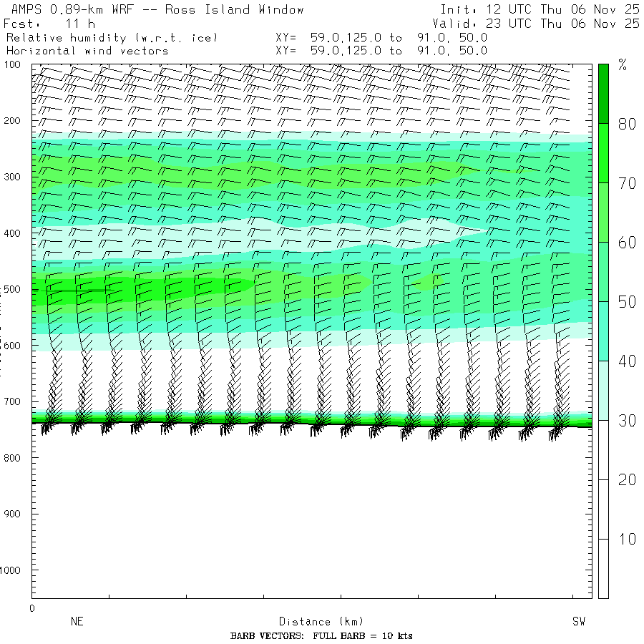
Task: Choose the colorbar segment between 40 and 50
Action: 603,331
